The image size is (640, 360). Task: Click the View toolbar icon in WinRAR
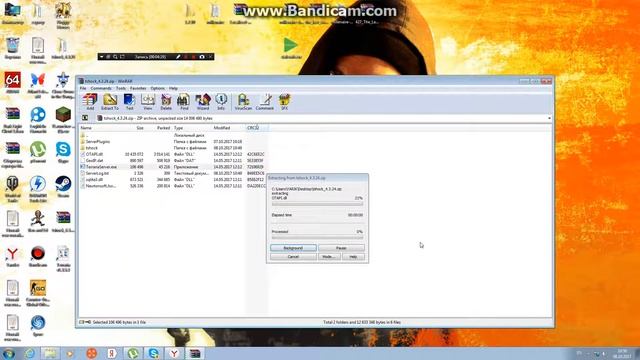(x=148, y=102)
